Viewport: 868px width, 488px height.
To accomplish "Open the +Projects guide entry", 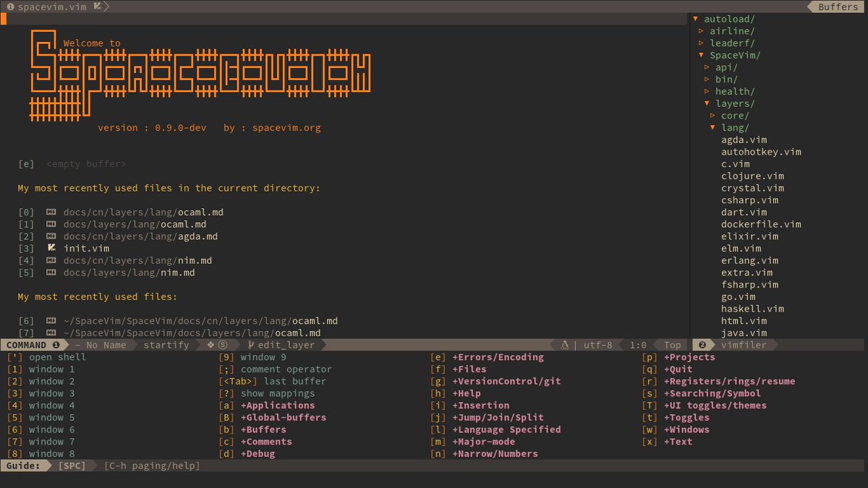I will [x=689, y=357].
